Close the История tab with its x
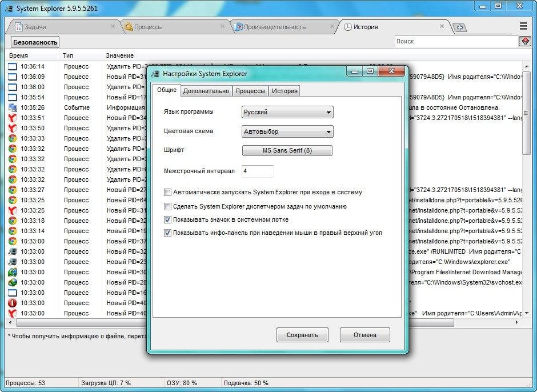This screenshot has width=537, height=392. tap(442, 26)
